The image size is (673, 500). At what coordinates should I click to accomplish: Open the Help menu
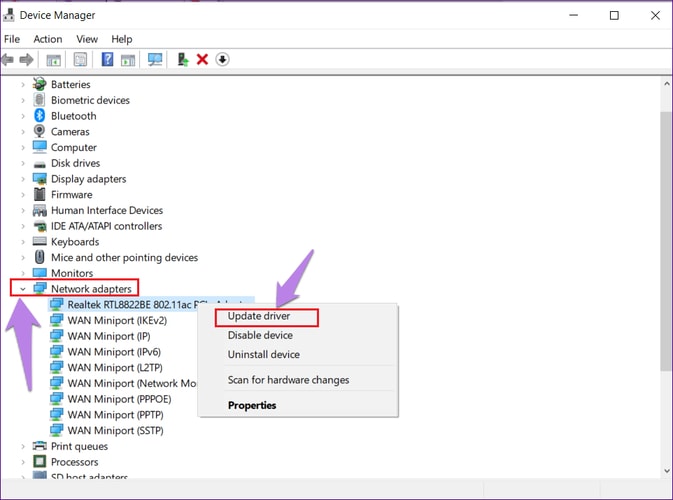(x=122, y=39)
